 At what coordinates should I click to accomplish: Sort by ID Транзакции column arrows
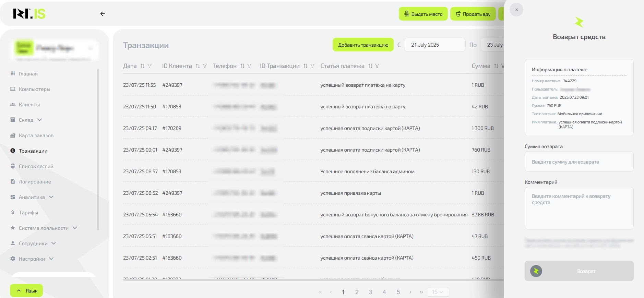click(306, 66)
